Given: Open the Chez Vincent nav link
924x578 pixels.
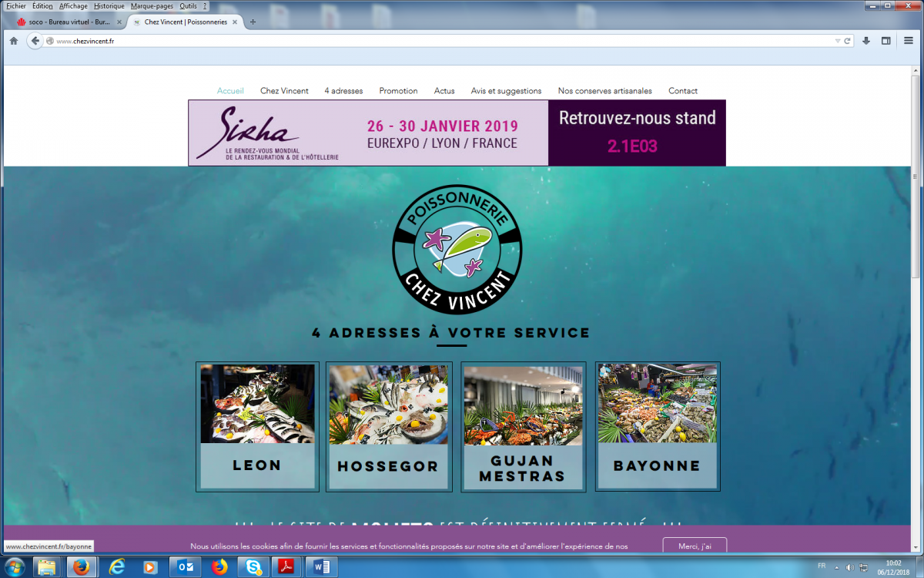Looking at the screenshot, I should click(x=284, y=91).
